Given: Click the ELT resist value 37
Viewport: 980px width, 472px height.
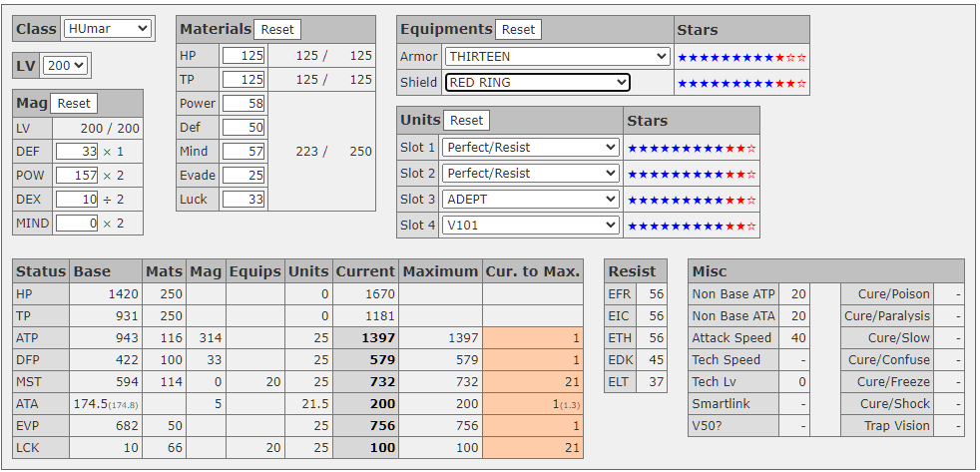Looking at the screenshot, I should click(656, 382).
